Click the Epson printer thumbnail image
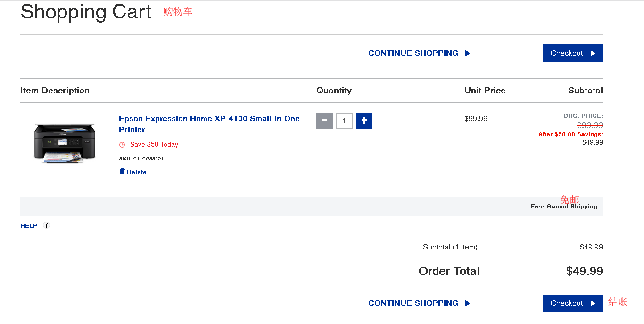644x324 pixels. tap(65, 142)
